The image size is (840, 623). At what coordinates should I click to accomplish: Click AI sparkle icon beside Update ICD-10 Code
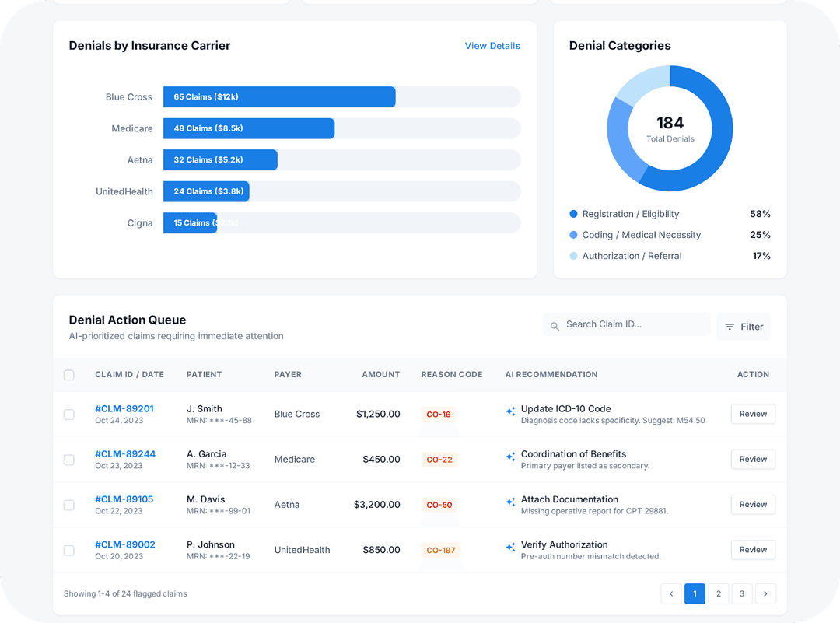click(x=510, y=412)
